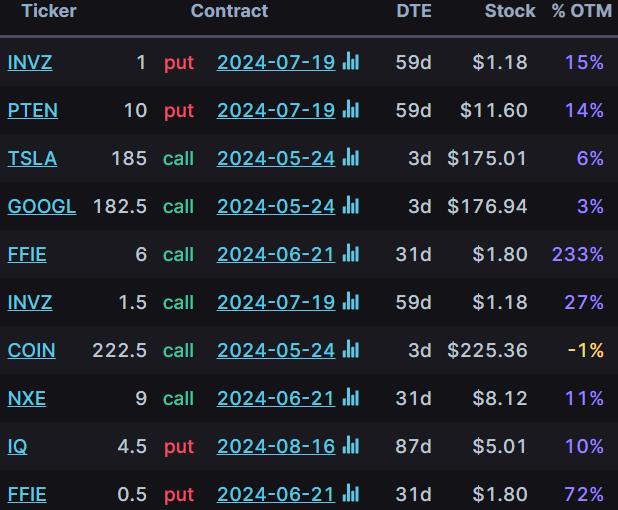Open chart icon for FFIE 6 call row

[351, 253]
